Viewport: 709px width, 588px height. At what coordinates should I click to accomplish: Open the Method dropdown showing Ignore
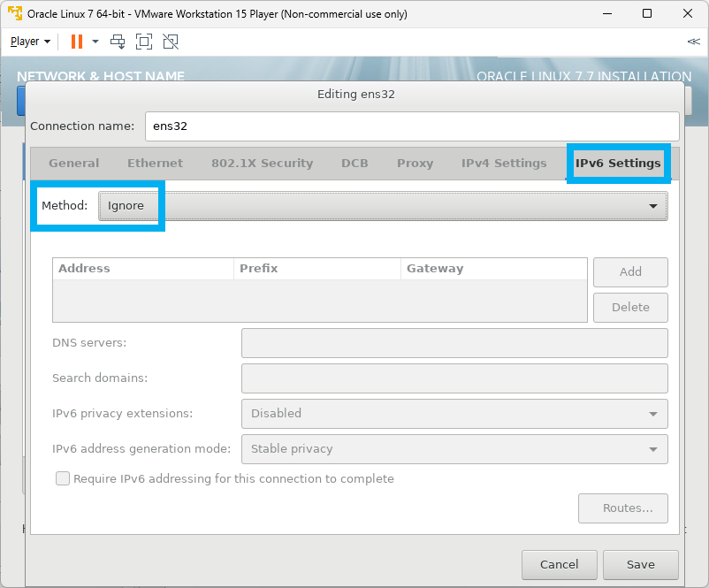click(x=383, y=206)
